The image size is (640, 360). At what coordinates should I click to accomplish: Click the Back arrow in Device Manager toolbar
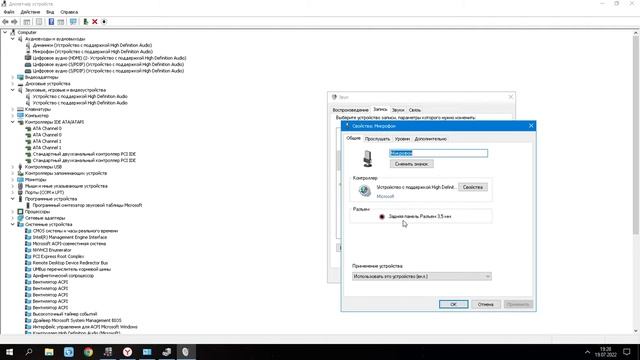[x=5, y=22]
